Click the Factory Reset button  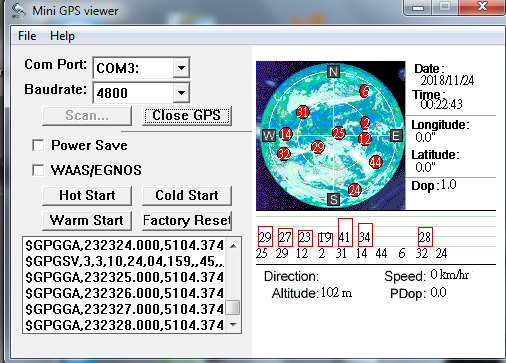pyautogui.click(x=187, y=220)
